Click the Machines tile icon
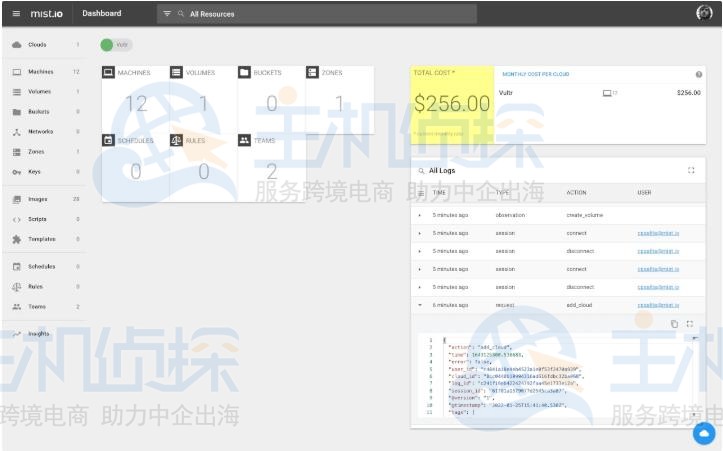 point(108,72)
